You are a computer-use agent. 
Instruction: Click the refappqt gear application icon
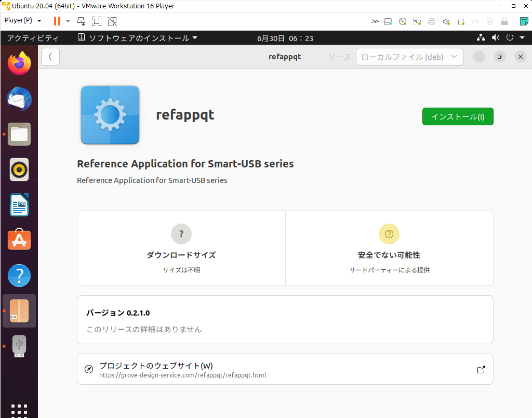point(110,115)
